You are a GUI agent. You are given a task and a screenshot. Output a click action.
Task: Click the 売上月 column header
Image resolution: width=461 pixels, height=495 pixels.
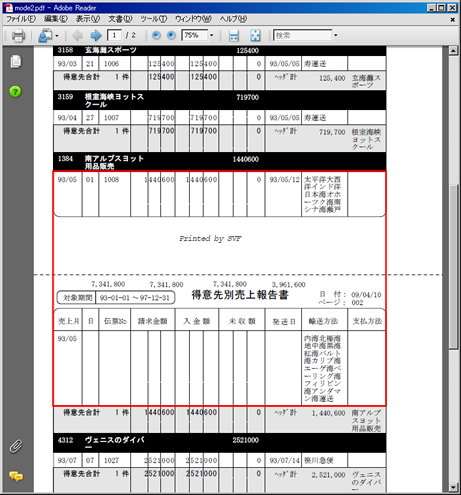click(69, 321)
